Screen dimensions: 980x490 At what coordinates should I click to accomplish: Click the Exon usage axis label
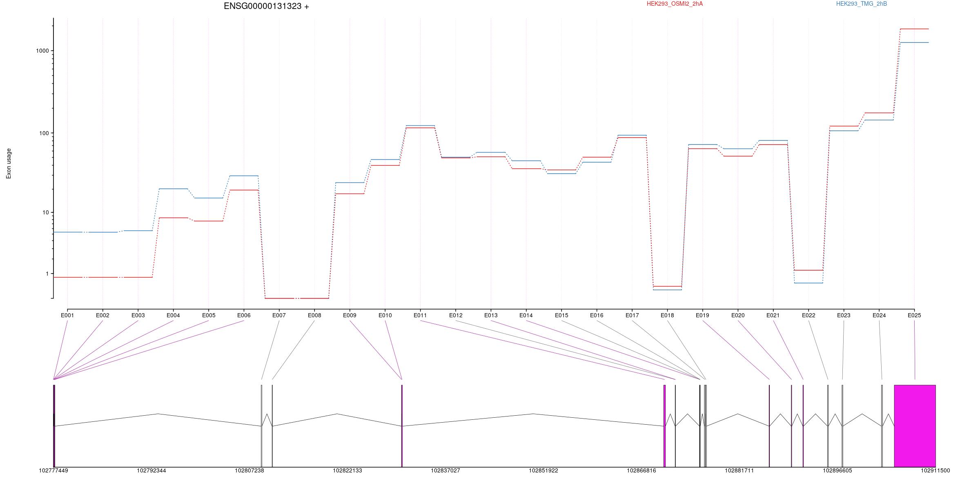click(9, 163)
